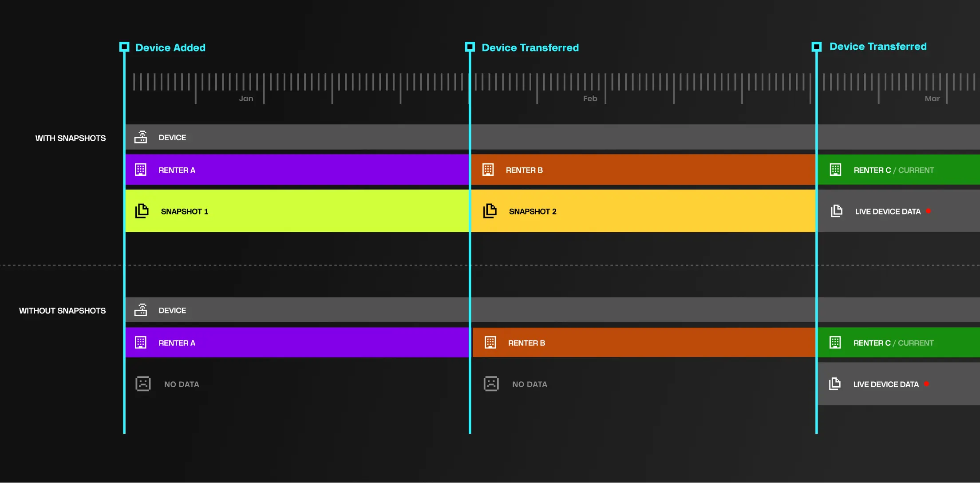
Task: Click the sad-face No Data icon under Renter B
Action: click(x=491, y=384)
